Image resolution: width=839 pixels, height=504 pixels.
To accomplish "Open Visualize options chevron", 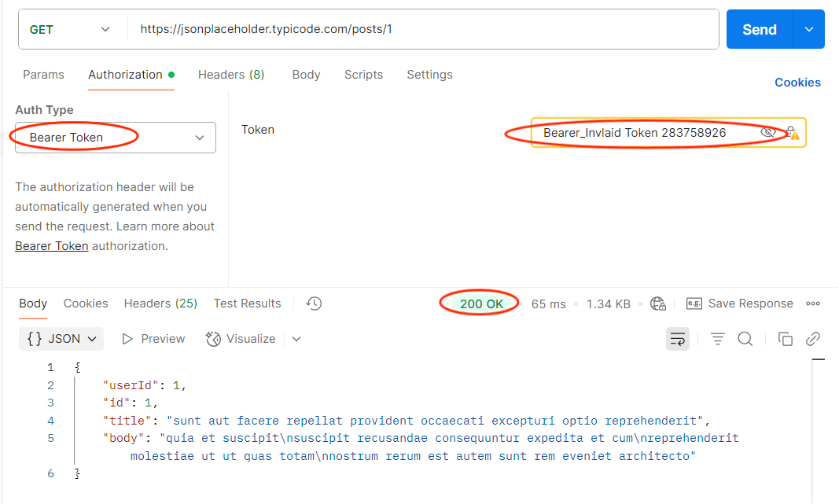I will click(296, 338).
